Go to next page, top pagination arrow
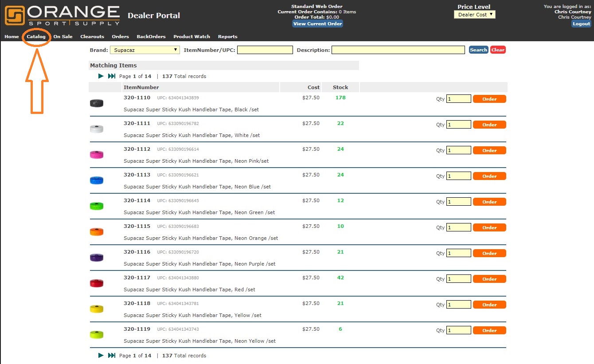 point(101,76)
